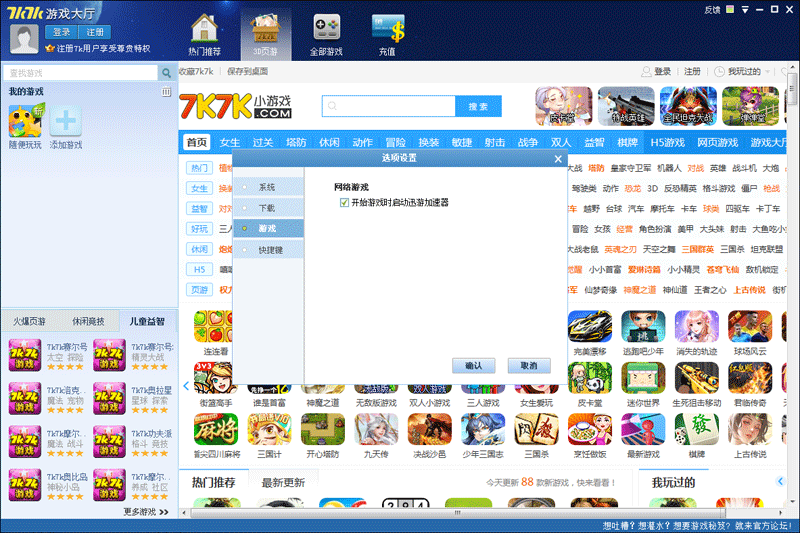This screenshot has width=800, height=533.
Task: Open the 棋牌 mahjong tile icon
Action: [x=696, y=429]
